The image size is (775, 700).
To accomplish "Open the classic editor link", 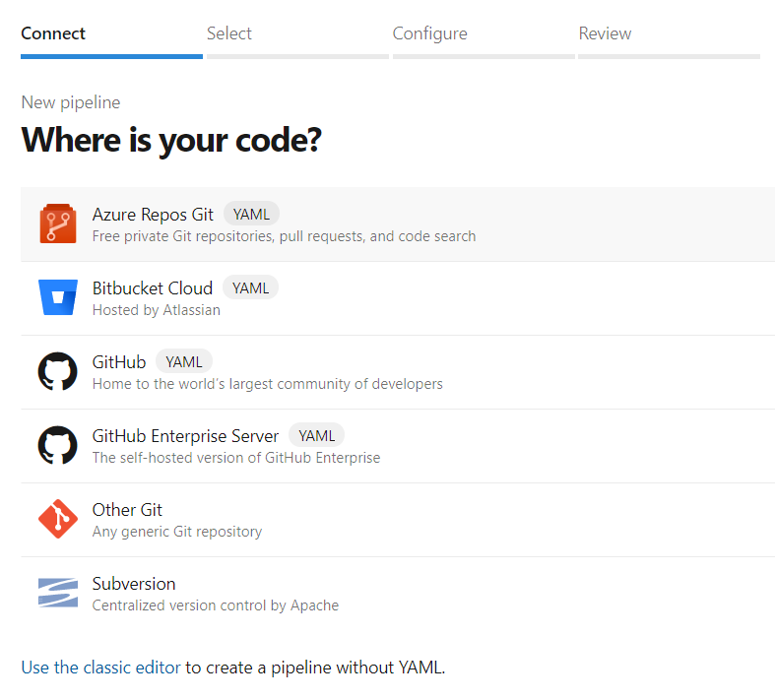I will (100, 668).
